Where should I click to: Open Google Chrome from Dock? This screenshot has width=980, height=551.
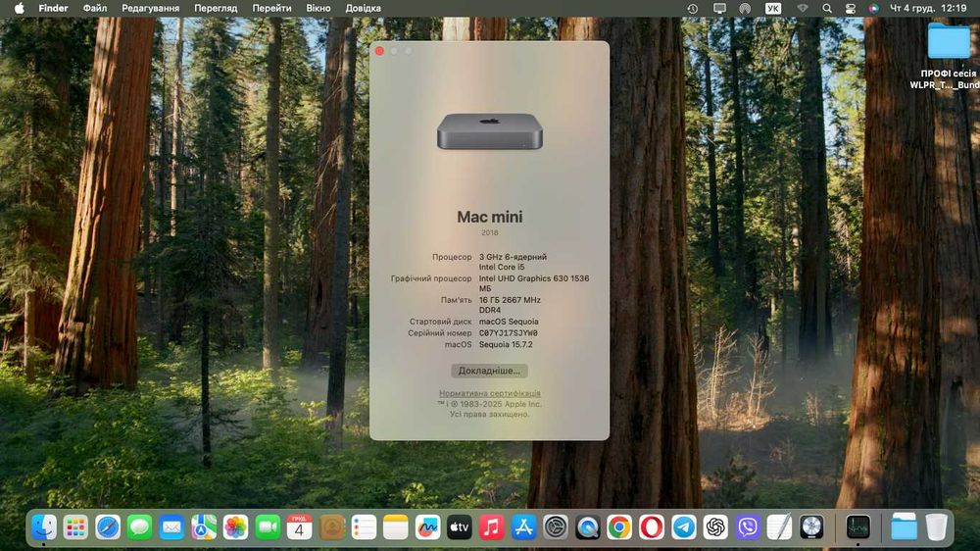[x=619, y=527]
